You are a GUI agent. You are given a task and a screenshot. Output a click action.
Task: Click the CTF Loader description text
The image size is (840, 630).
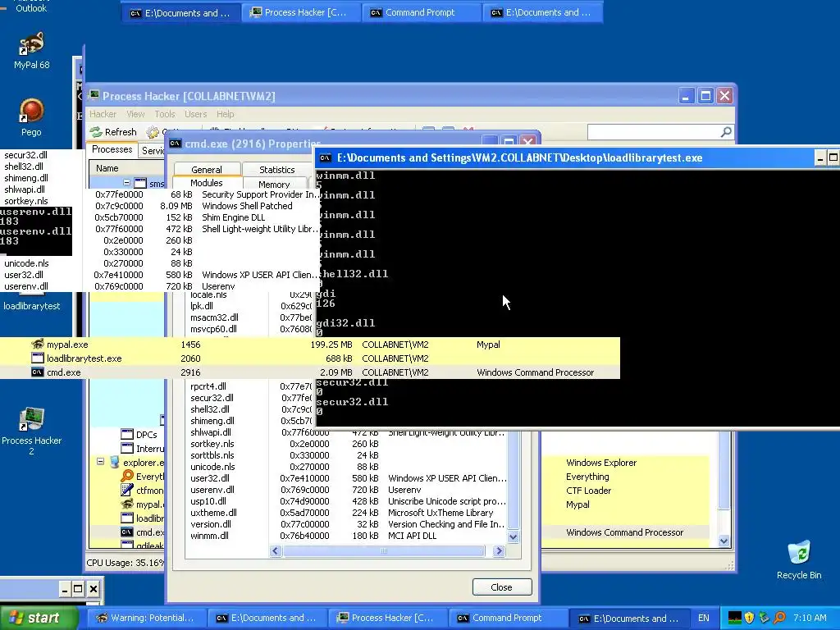(x=588, y=491)
